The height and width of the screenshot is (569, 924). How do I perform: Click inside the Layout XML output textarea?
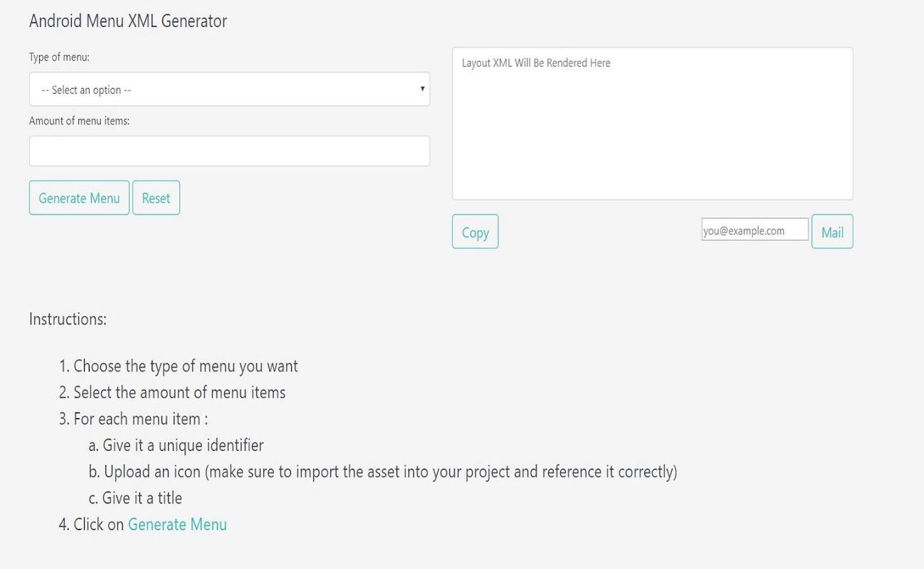652,124
